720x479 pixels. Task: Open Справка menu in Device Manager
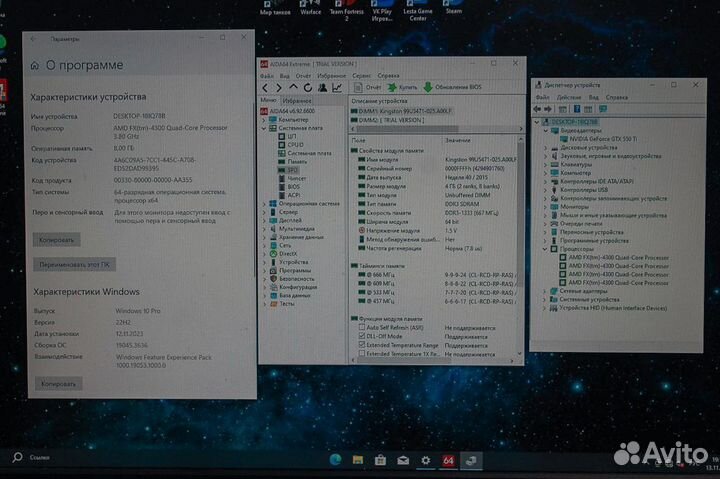tap(617, 97)
